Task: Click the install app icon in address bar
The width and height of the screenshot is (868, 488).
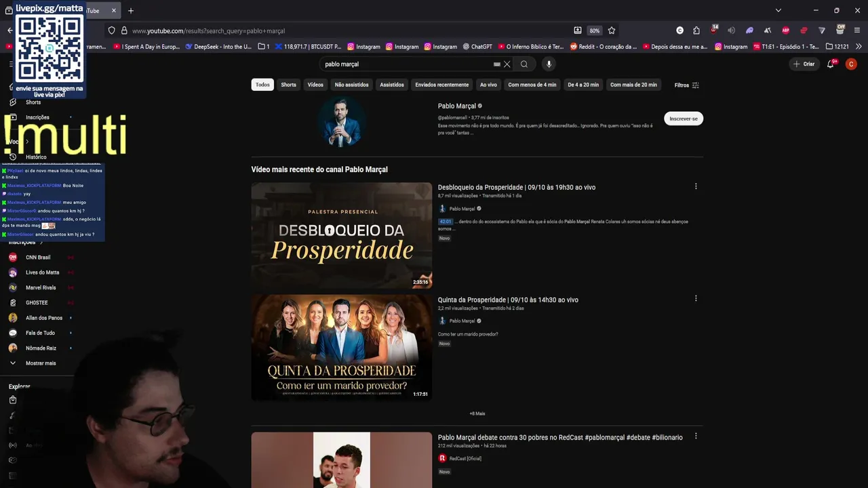Action: tap(578, 30)
